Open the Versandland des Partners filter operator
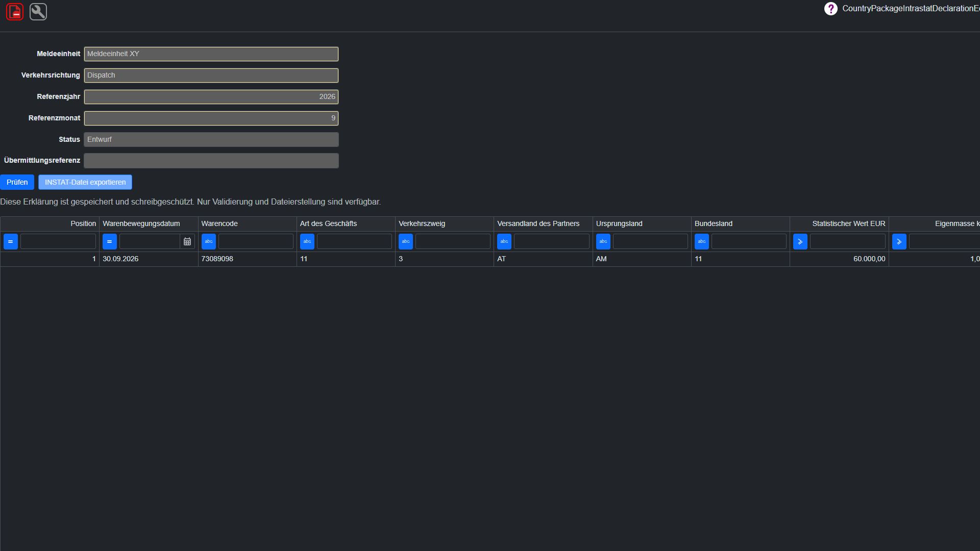The image size is (980, 551). [x=504, y=241]
